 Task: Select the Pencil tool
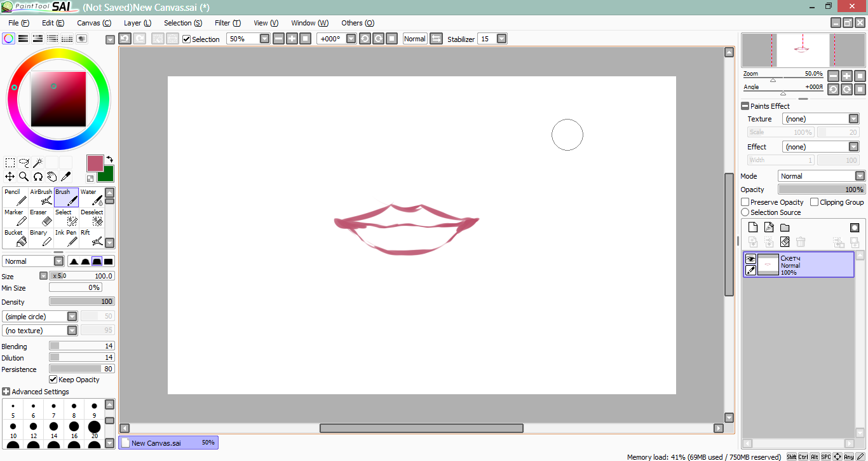coord(15,197)
